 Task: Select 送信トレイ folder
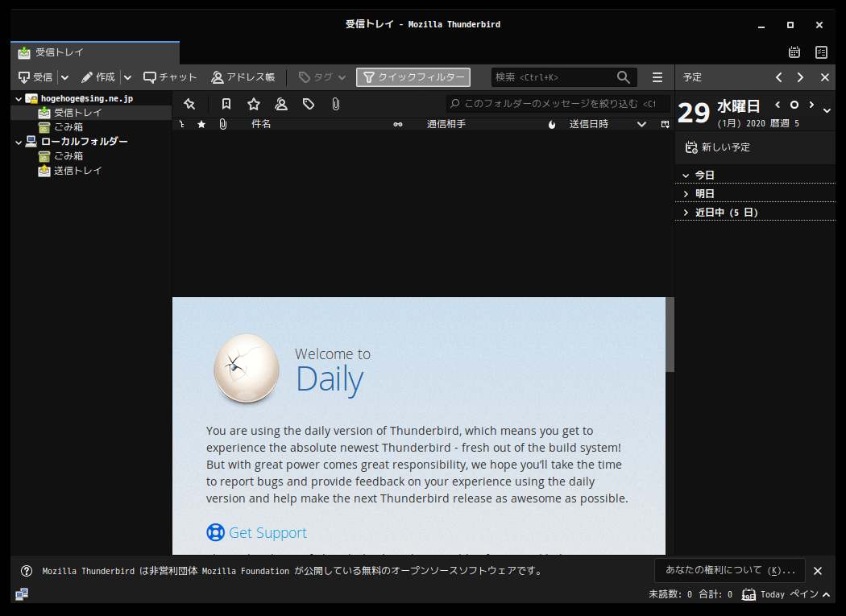(x=77, y=171)
